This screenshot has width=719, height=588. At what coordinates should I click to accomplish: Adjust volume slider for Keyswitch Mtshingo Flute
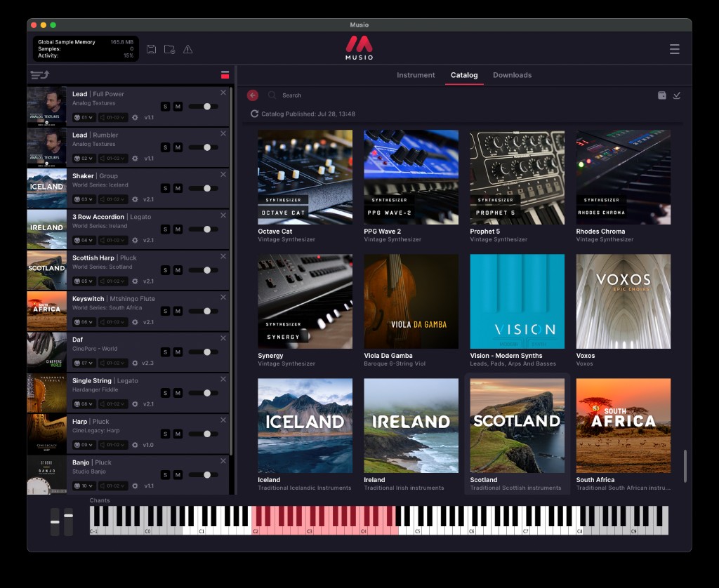203,311
